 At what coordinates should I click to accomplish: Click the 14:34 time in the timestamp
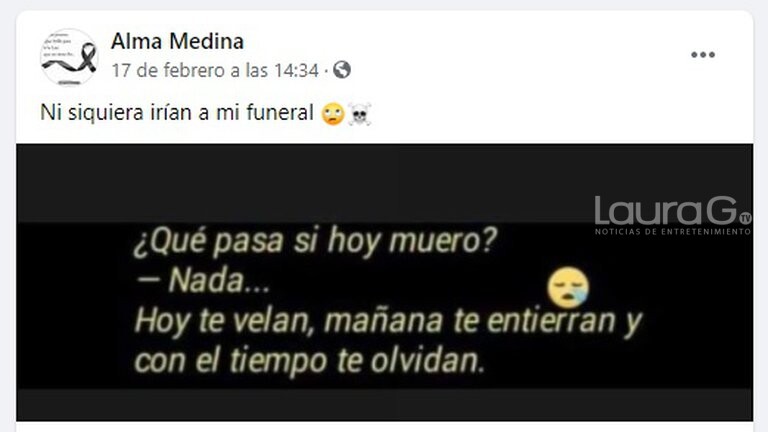coord(296,70)
